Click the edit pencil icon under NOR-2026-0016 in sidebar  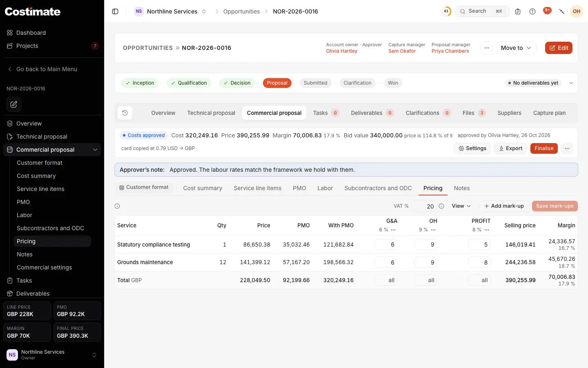[x=14, y=104]
